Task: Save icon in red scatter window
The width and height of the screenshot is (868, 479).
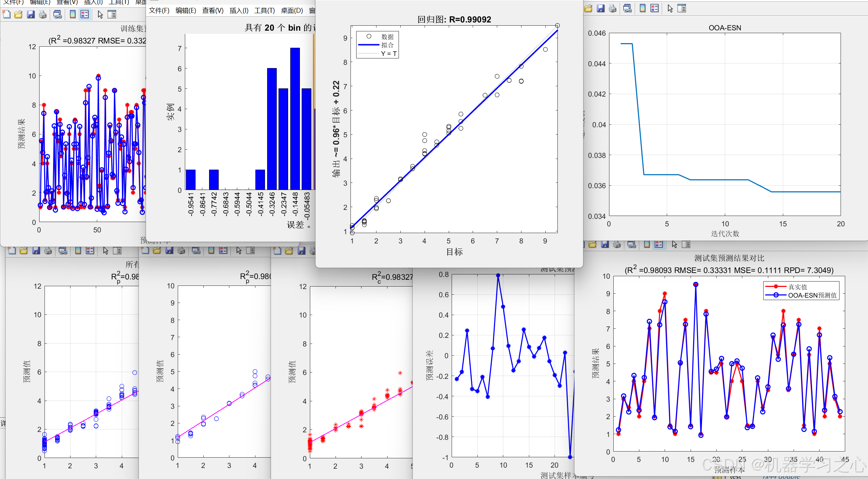Action: coord(301,251)
